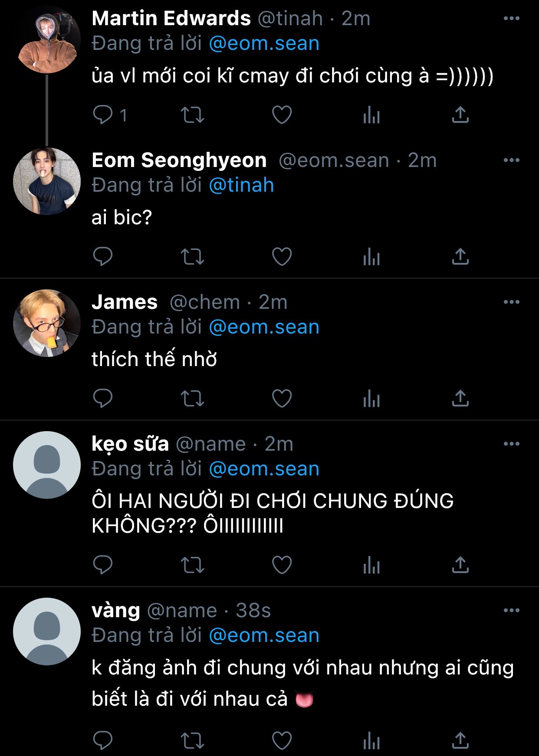Share Martin Edwards' tweet

460,115
